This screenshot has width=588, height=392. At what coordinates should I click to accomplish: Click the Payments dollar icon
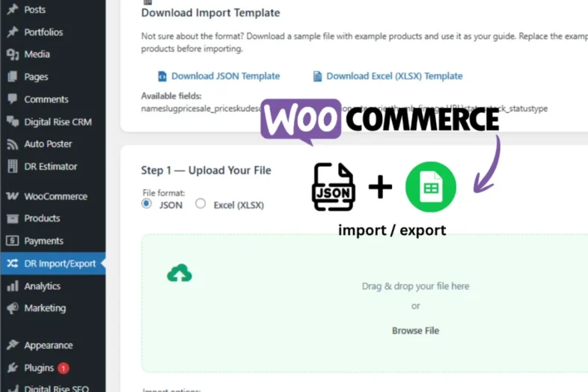pyautogui.click(x=13, y=241)
